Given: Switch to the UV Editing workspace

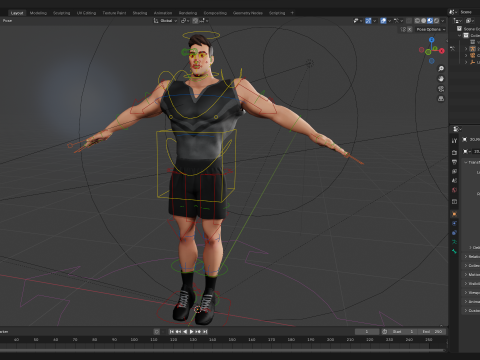Looking at the screenshot, I should (86, 13).
